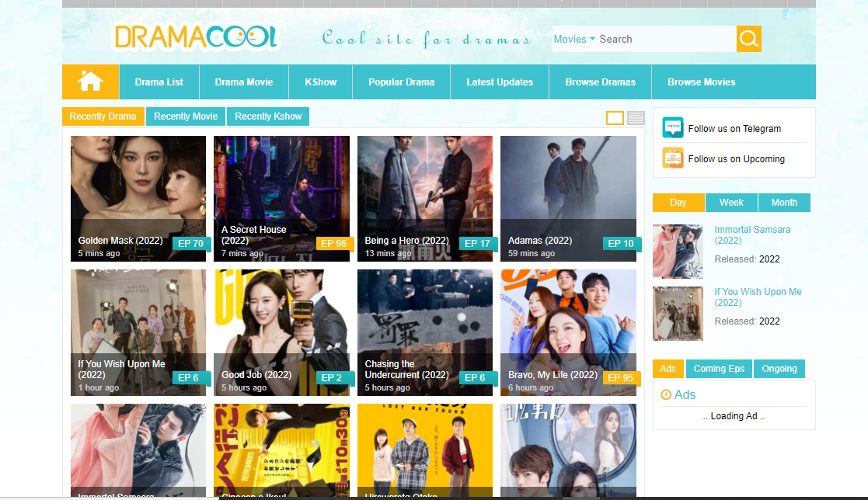Open Drama Movie menu
The image size is (868, 500).
tap(243, 82)
